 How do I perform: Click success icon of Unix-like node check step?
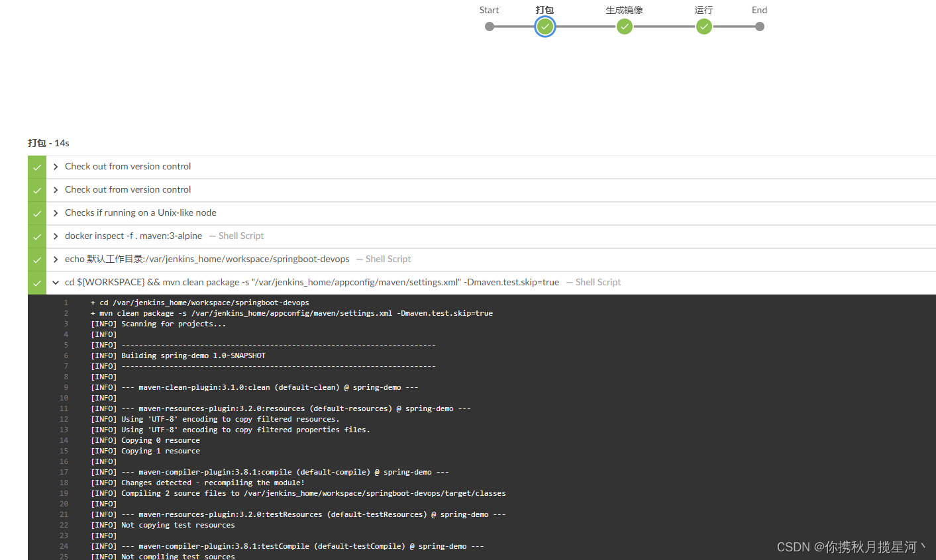(x=37, y=214)
